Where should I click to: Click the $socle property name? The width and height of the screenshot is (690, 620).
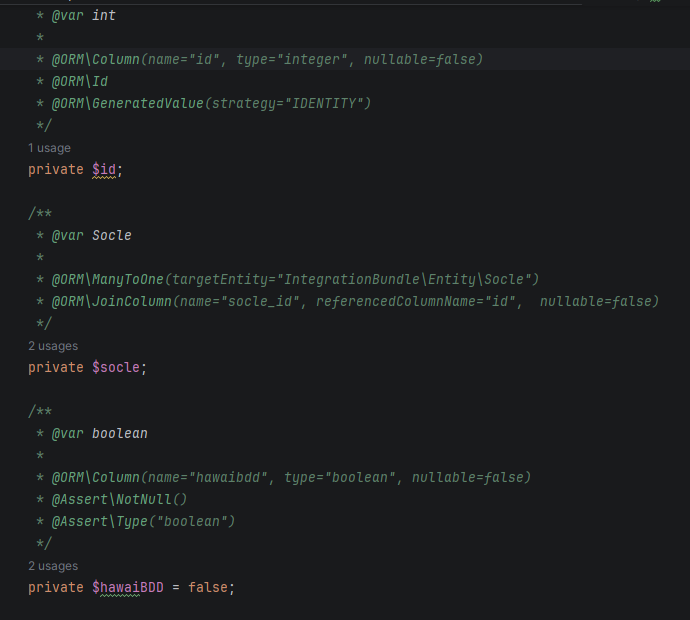[117, 368]
